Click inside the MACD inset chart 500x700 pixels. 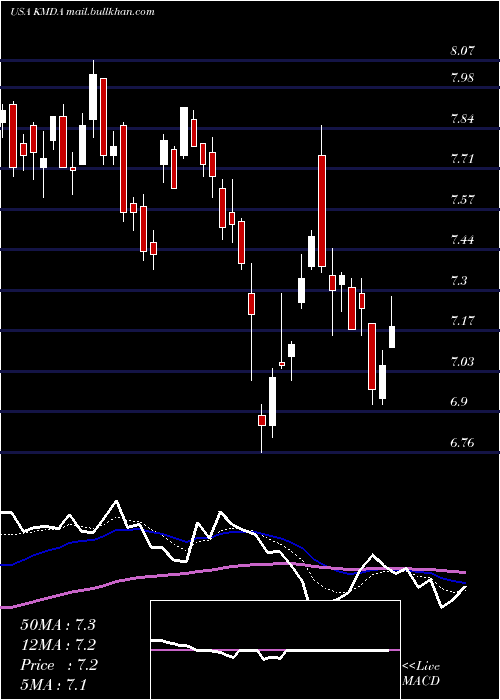tap(275, 650)
